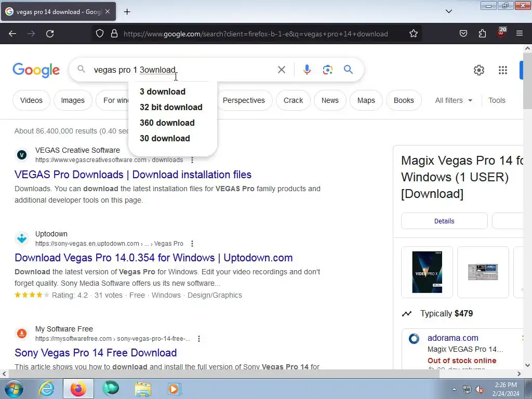Open more options for Uptodown result
This screenshot has height=399, width=532.
[x=192, y=244]
